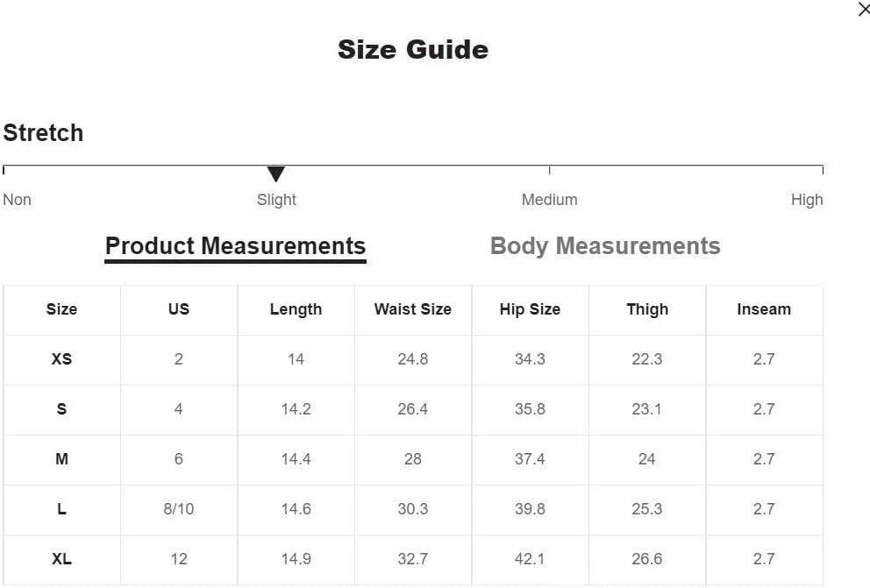The image size is (870, 588).
Task: Click the 8/10 US size cell
Action: [x=179, y=509]
